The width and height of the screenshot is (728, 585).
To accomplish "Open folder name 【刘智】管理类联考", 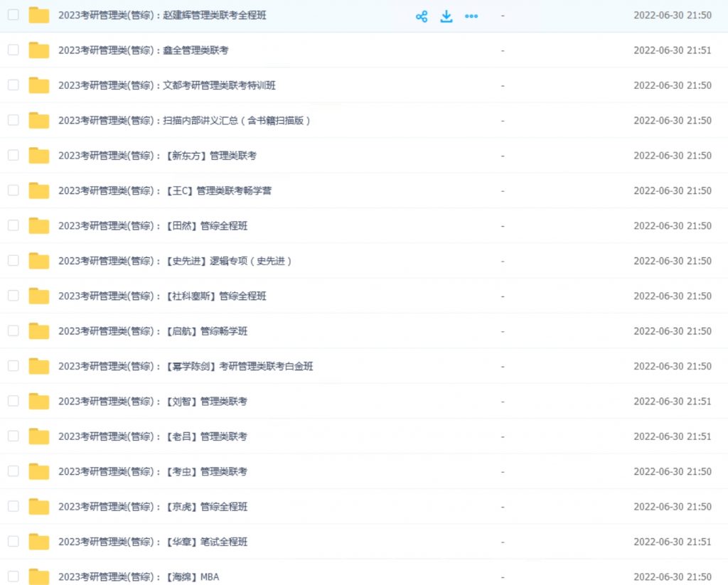I will pos(153,401).
